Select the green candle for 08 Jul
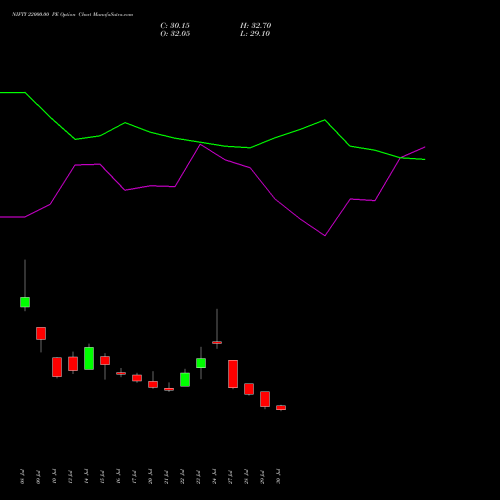The image size is (500, 500). tap(25, 302)
